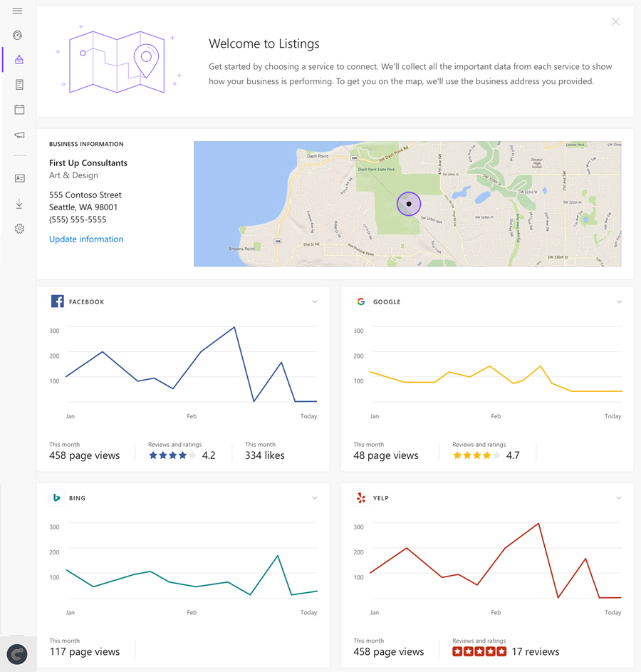Viewport: 641px width, 672px height.
Task: Expand the Google card dropdown arrow
Action: (619, 301)
